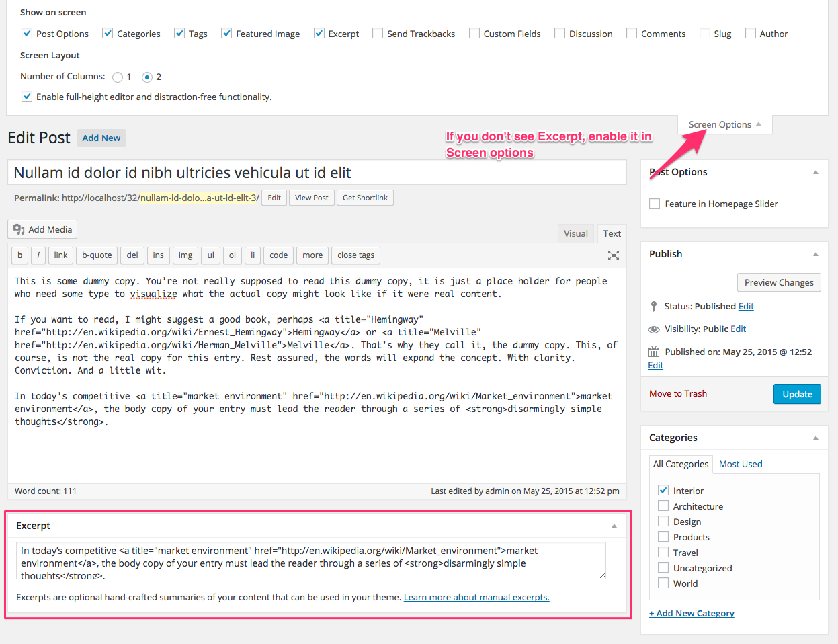838x644 pixels.
Task: Insert a link using the link button
Action: [x=60, y=255]
